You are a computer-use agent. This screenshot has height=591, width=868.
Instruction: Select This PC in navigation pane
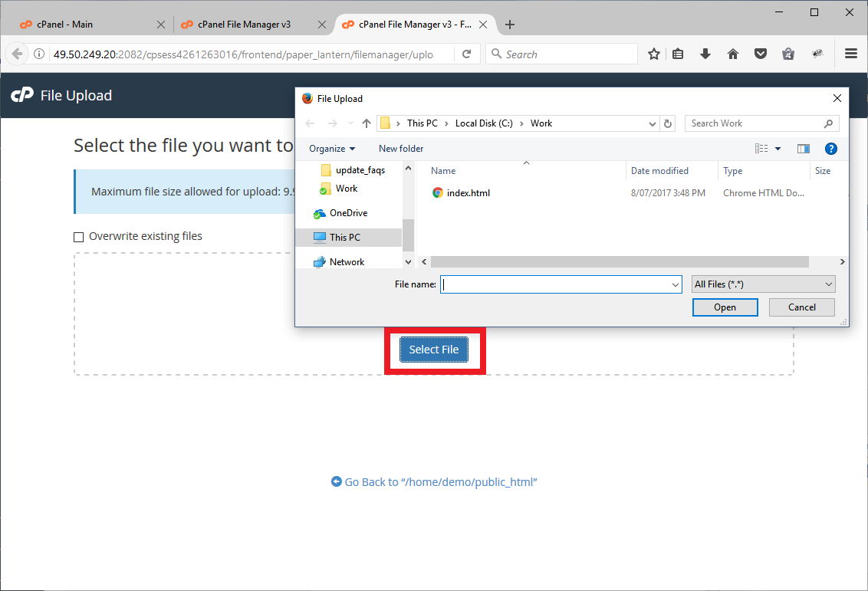click(344, 238)
